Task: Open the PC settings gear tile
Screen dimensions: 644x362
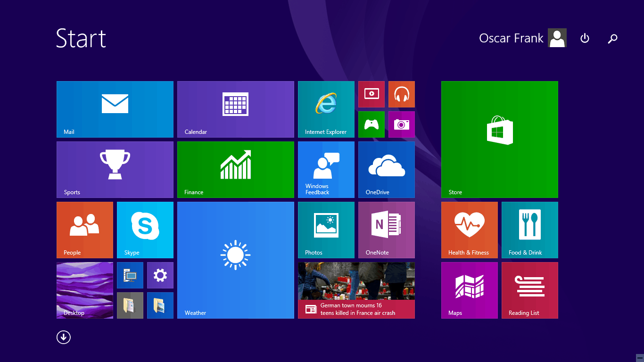Action: click(160, 275)
